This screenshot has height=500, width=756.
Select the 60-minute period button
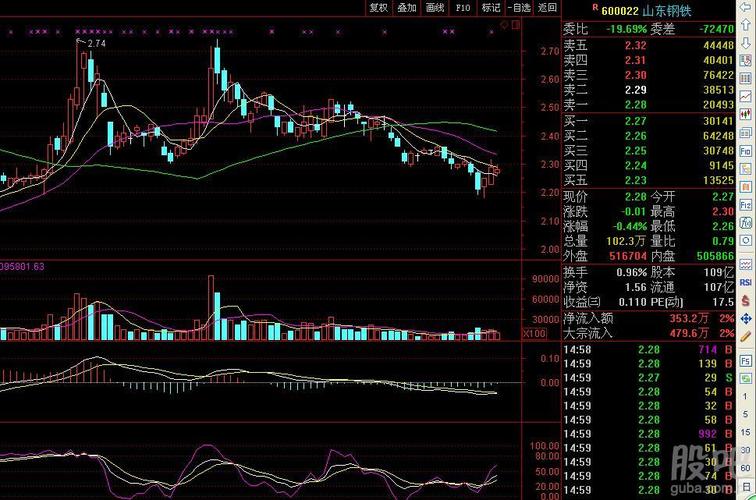(745, 468)
